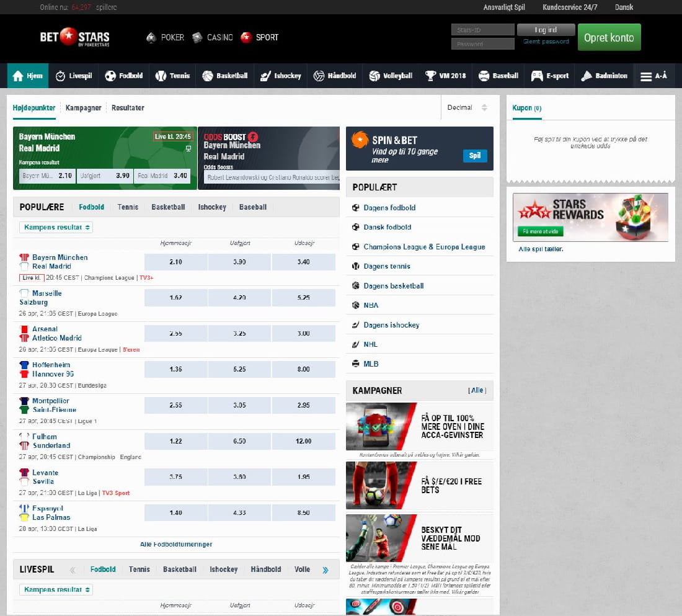Select Uafgjort 3.90 on Bayern banner
The width and height of the screenshot is (682, 616).
tap(105, 176)
